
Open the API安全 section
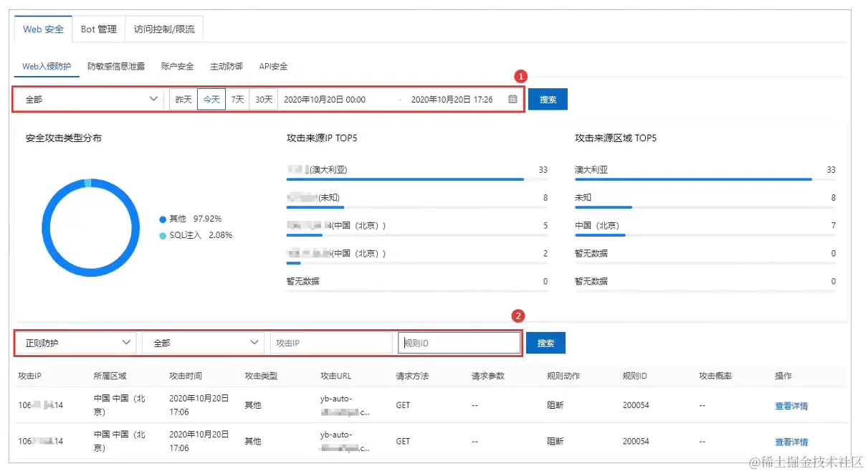click(273, 65)
